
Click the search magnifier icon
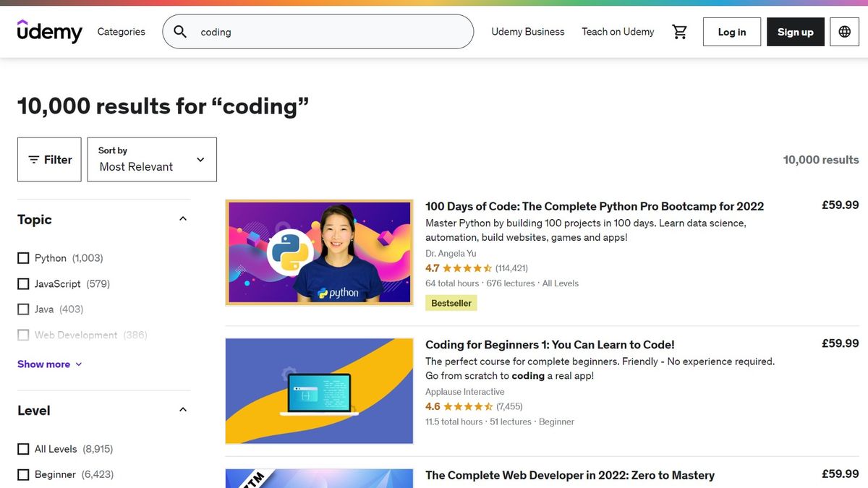179,31
